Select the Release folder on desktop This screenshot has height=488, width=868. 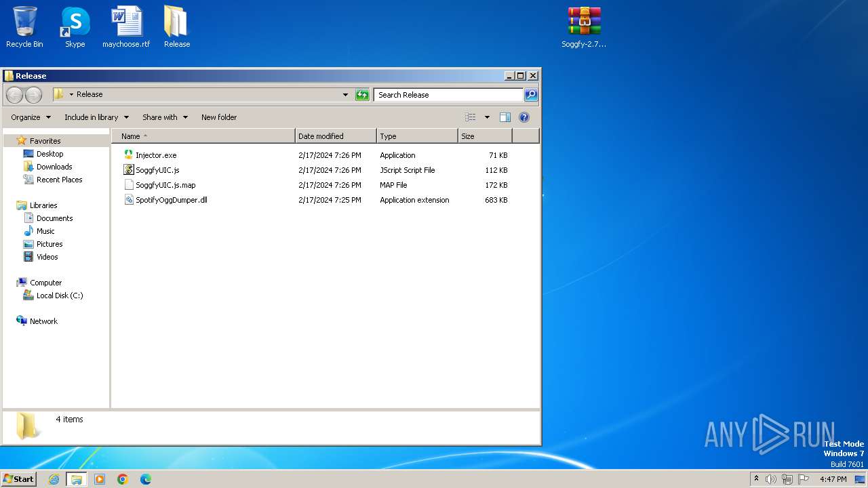click(177, 27)
